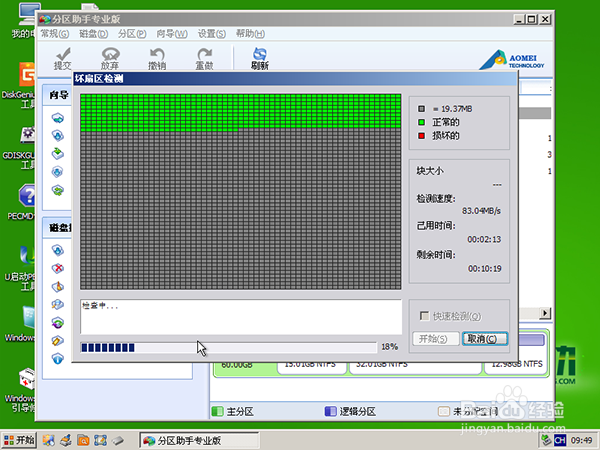Collapse the 向导 panel header
Image resolution: width=600 pixels, height=450 pixels.
click(57, 95)
